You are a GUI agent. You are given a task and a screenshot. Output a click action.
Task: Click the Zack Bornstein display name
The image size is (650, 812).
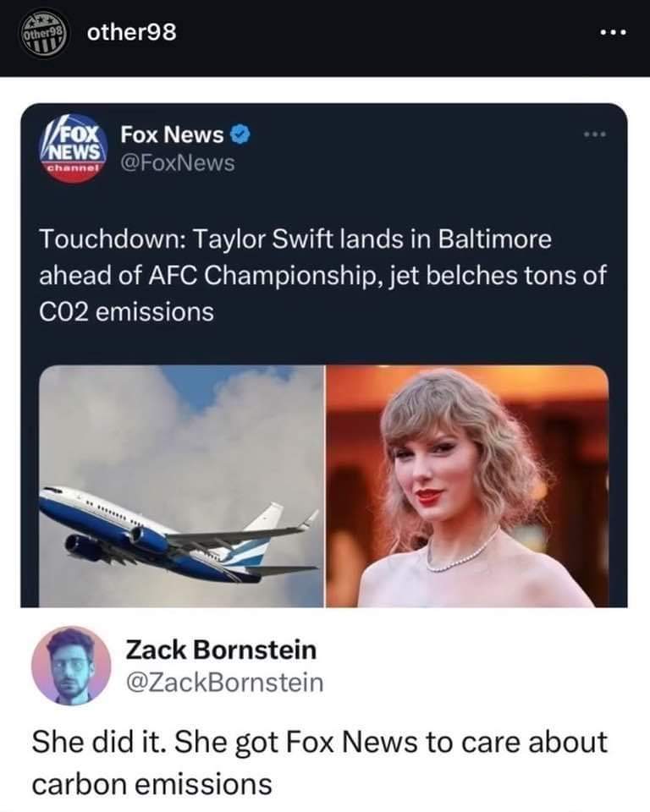tap(221, 650)
